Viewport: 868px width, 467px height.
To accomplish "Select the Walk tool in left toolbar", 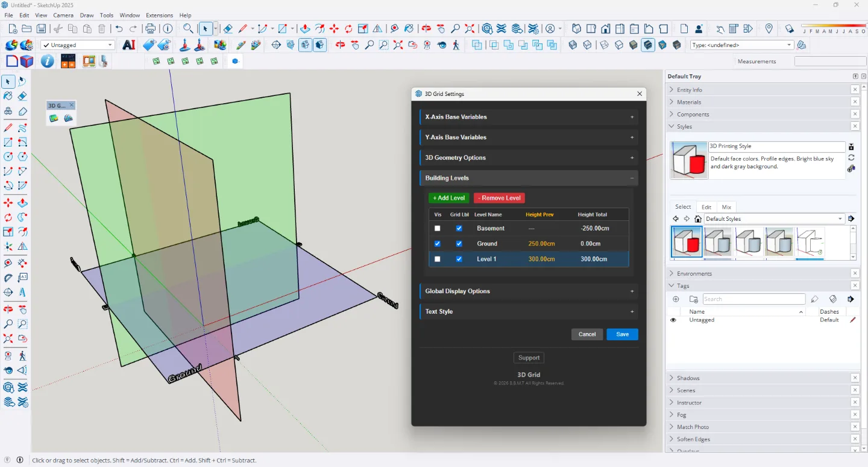I will (x=22, y=355).
